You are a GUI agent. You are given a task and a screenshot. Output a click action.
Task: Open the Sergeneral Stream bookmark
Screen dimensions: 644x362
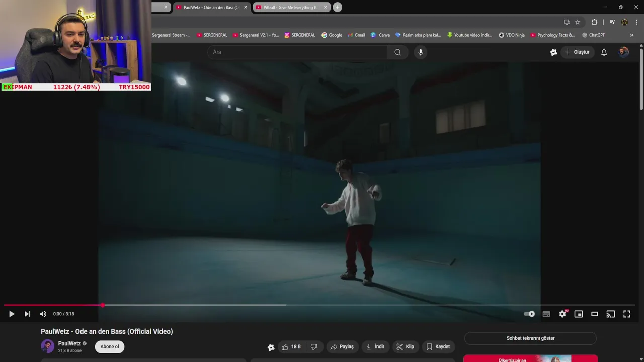click(171, 35)
